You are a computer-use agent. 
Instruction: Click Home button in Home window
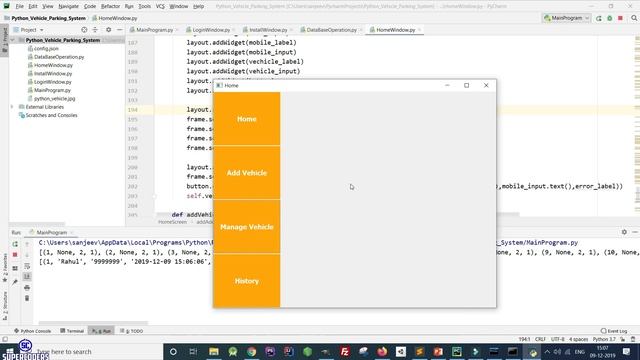247,119
